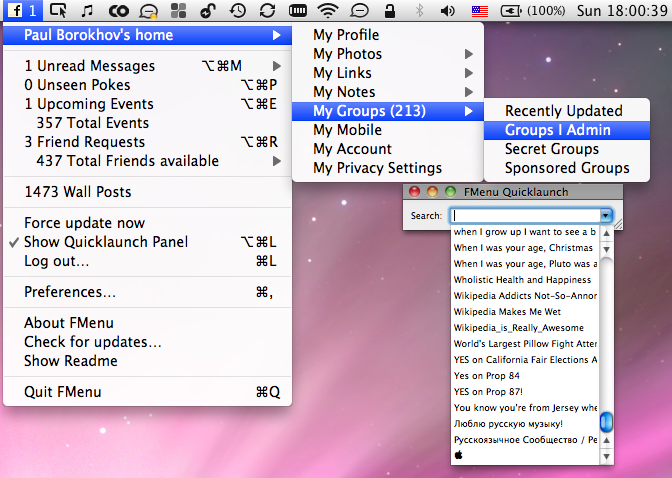672x478 pixels.
Task: Expand the My Notes submenu
Action: click(x=388, y=92)
